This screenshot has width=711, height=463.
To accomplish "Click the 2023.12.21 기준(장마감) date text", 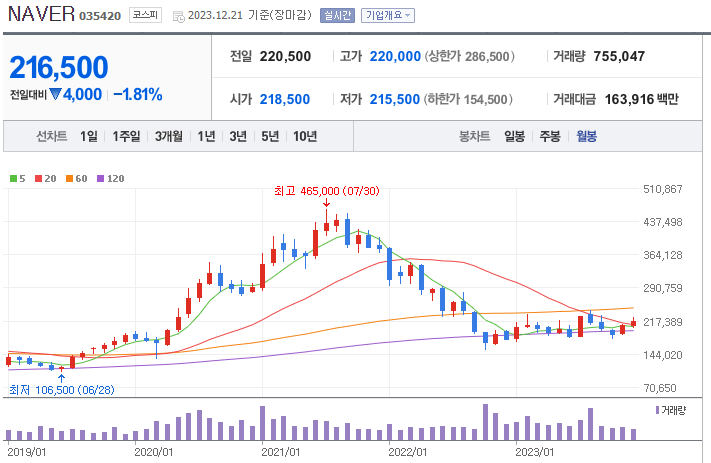I will [x=250, y=15].
